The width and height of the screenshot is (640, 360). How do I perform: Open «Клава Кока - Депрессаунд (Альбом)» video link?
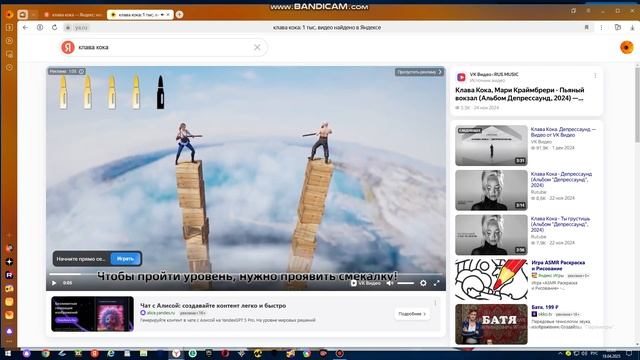pos(561,179)
